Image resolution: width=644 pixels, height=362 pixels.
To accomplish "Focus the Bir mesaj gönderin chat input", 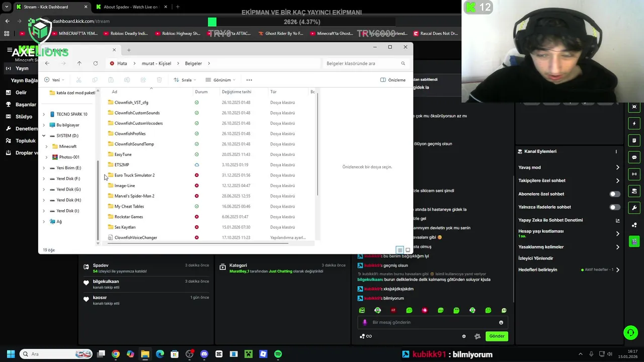I will click(432, 322).
